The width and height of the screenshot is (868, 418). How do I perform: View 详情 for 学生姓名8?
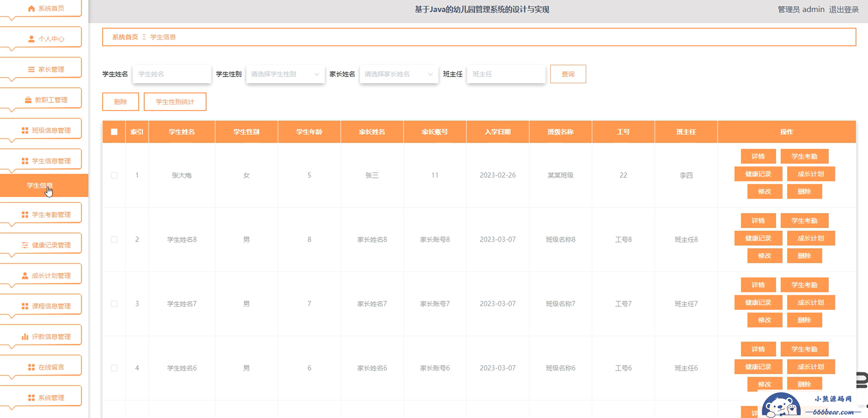(x=758, y=221)
